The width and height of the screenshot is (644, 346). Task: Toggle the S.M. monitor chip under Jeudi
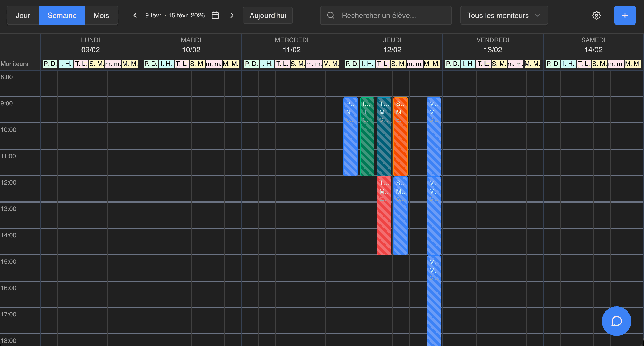point(399,64)
